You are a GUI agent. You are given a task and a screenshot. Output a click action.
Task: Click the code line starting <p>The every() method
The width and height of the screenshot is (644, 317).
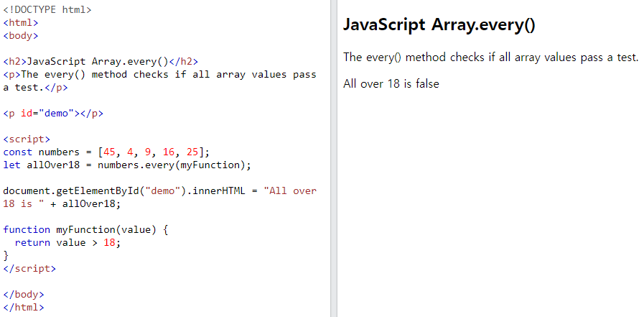pyautogui.click(x=160, y=75)
